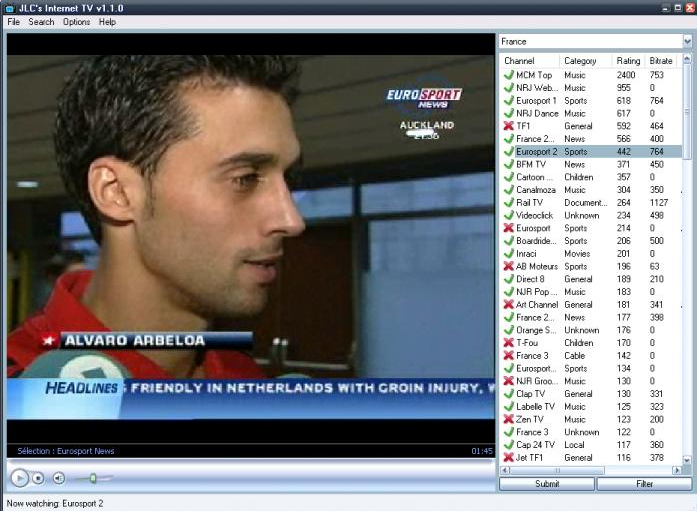
Task: Click the Document... category of Rail TV
Action: [585, 203]
